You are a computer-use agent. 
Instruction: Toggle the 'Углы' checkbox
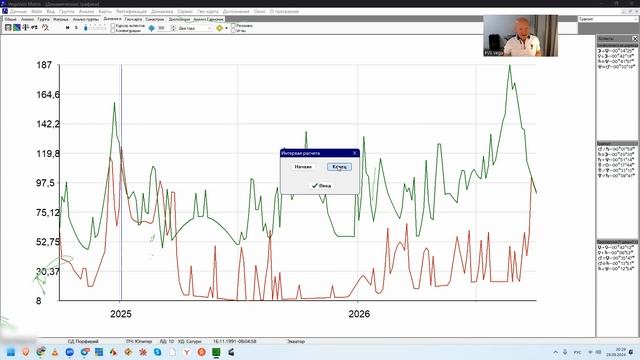point(233,30)
